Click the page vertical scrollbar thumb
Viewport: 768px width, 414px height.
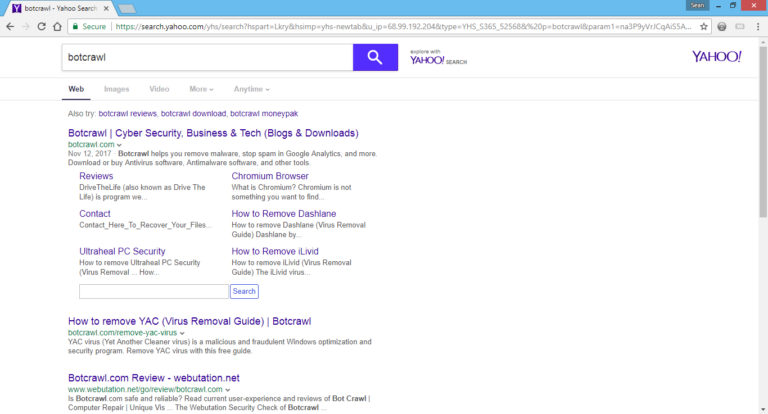coord(763,132)
